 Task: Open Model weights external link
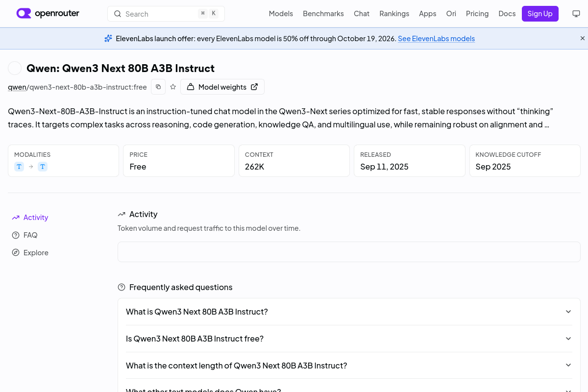[x=222, y=87]
